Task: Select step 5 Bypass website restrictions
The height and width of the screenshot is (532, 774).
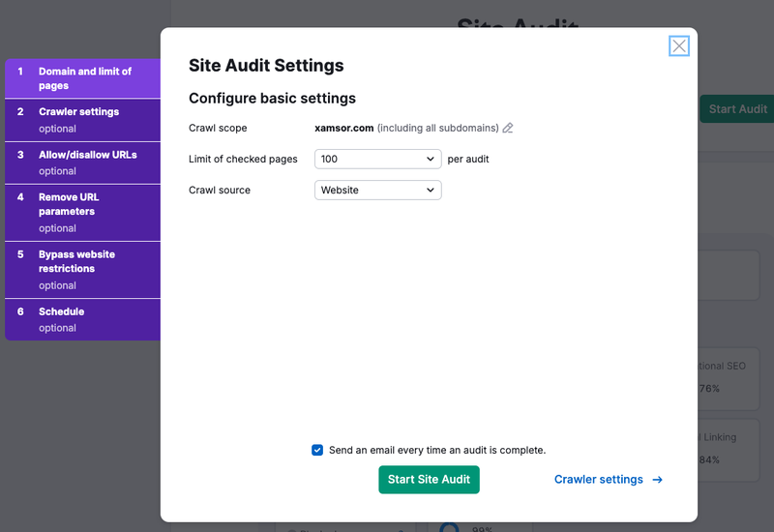Action: tap(82, 269)
